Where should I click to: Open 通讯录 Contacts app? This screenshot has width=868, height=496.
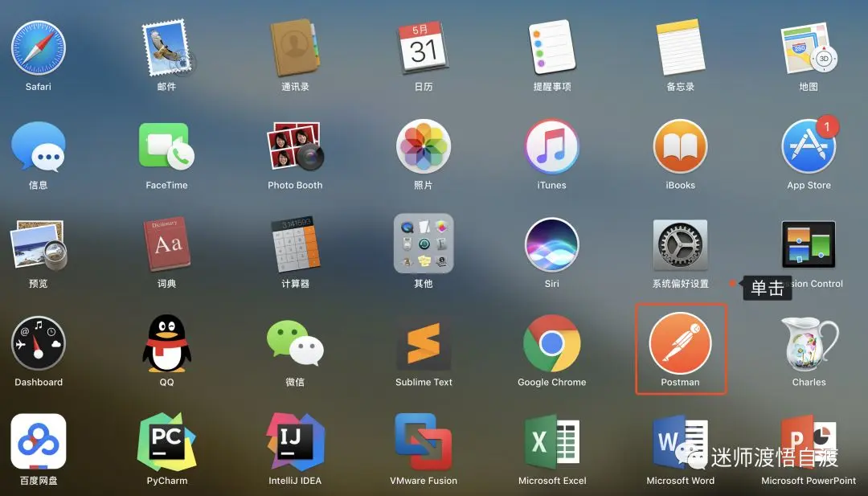(x=295, y=47)
